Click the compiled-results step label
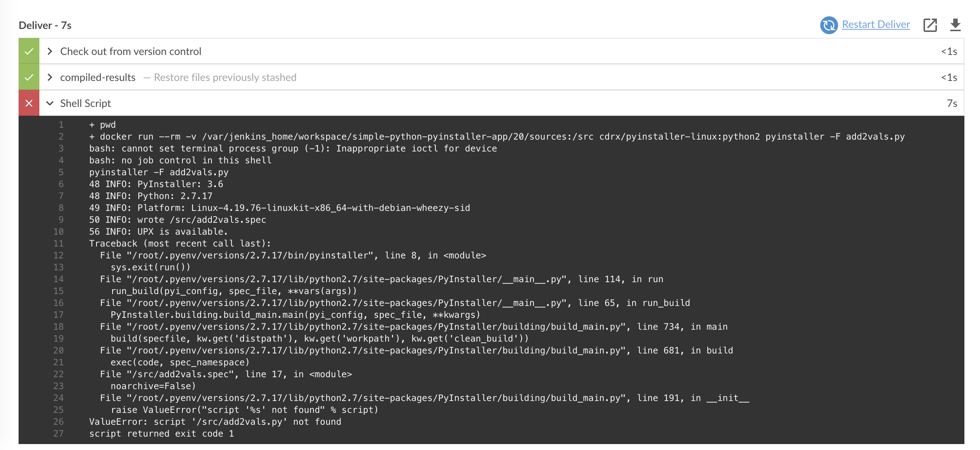 click(x=97, y=77)
